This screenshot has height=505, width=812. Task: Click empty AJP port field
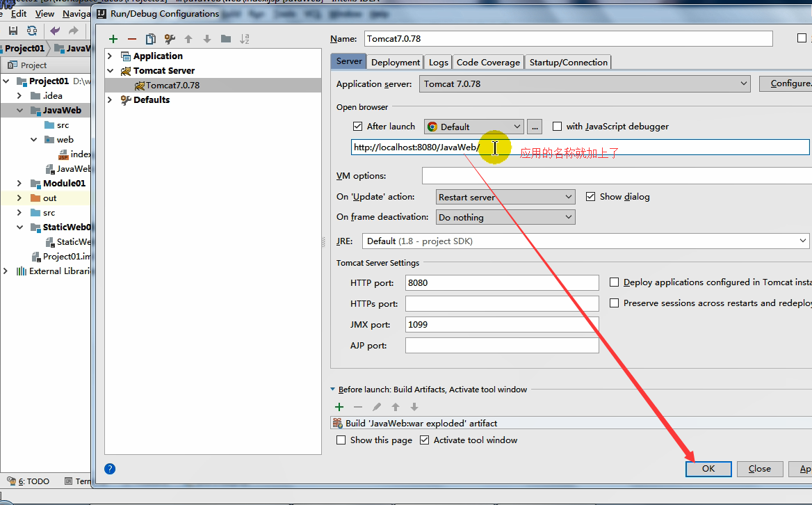[502, 346]
